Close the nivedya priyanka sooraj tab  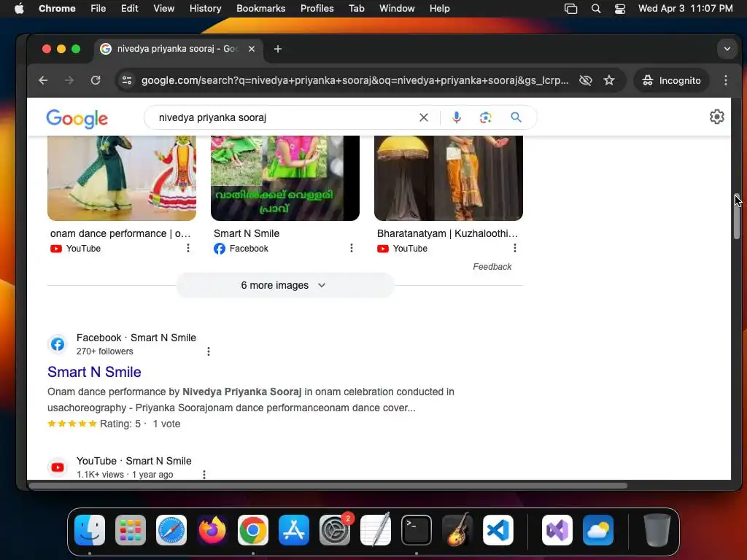coord(252,49)
